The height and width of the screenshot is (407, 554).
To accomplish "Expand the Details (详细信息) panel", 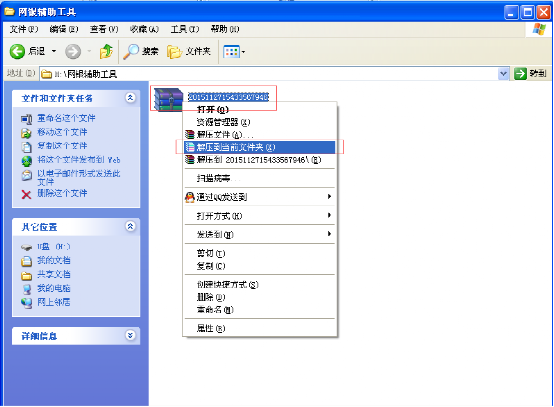I will [x=130, y=335].
